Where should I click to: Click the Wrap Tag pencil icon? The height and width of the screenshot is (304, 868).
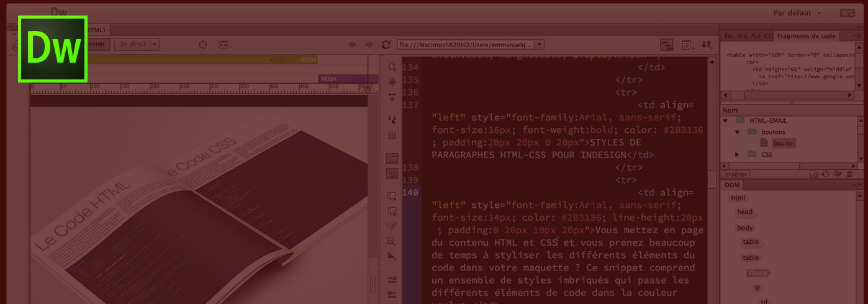click(x=392, y=226)
